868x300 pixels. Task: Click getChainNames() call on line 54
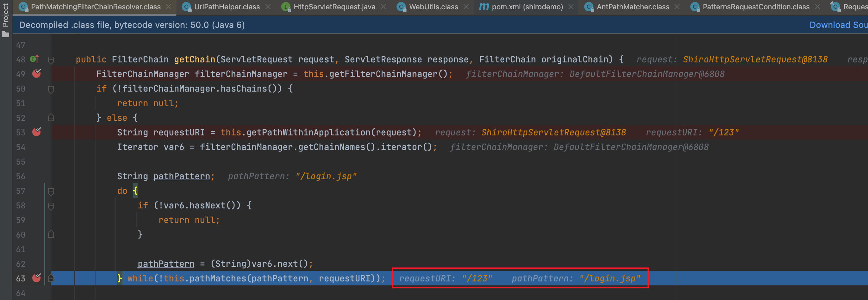tap(337, 147)
